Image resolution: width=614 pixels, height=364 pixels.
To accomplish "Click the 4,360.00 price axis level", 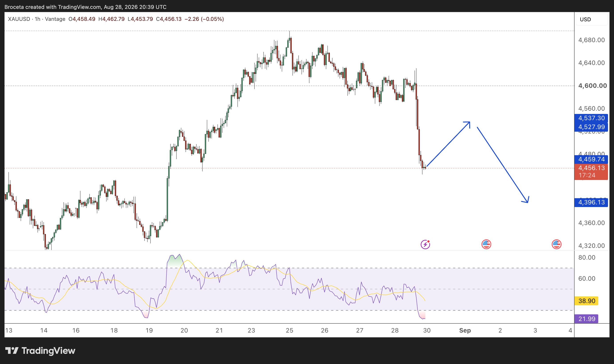I will (x=591, y=223).
